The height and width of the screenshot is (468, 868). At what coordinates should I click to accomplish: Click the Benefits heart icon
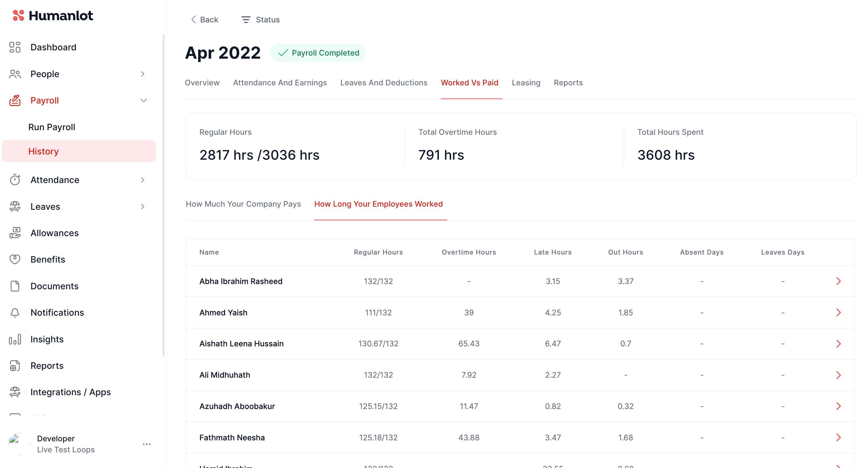pos(15,259)
